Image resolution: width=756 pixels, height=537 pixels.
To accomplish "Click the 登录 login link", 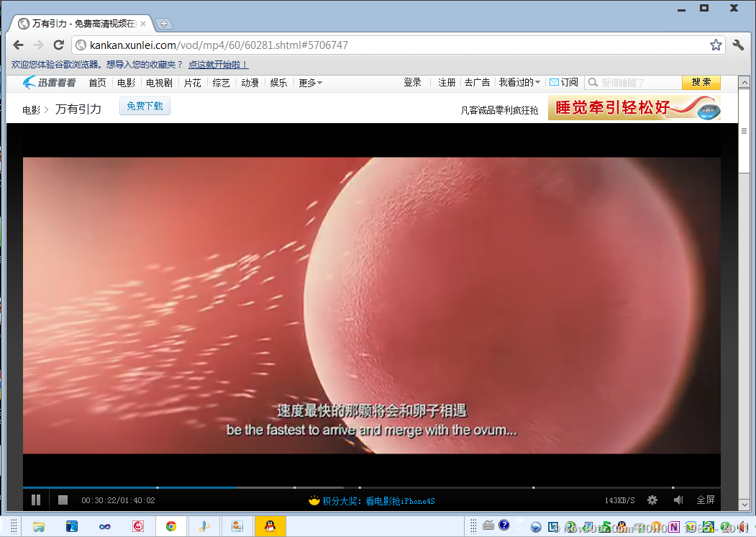I will coord(412,83).
